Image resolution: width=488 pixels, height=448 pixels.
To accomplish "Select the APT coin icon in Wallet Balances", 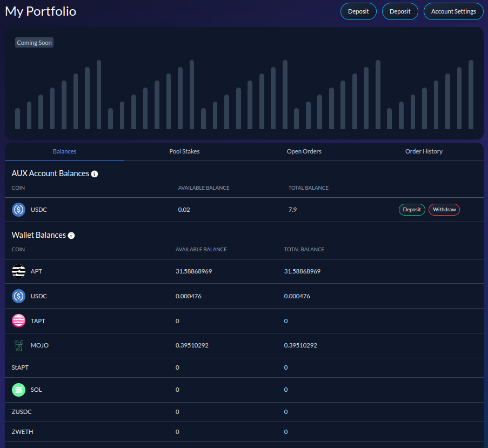I will (x=19, y=271).
